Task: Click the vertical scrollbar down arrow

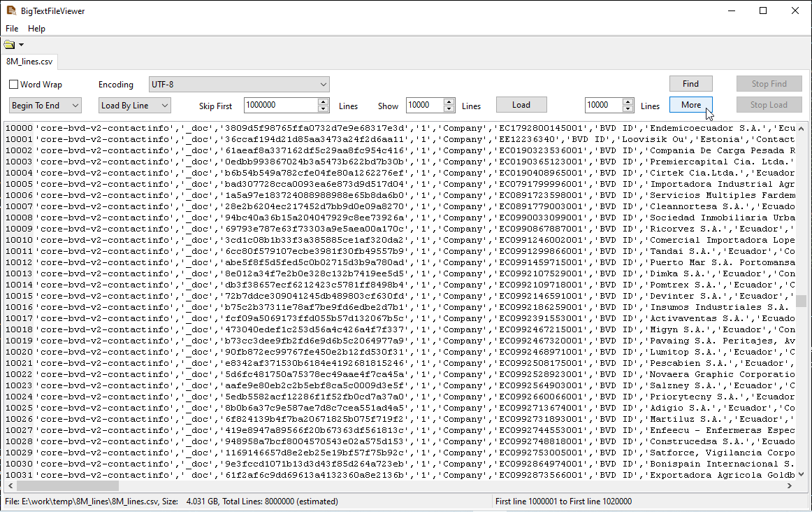Action: click(801, 474)
